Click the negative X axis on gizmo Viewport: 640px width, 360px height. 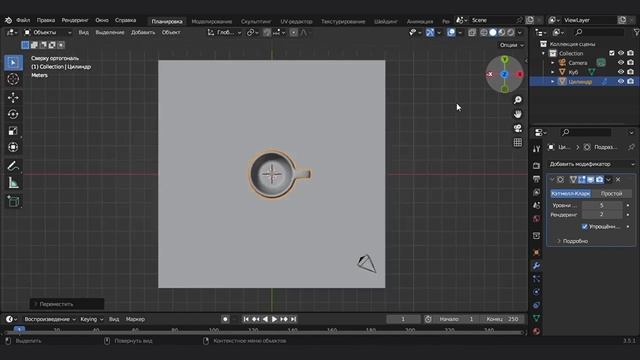490,74
